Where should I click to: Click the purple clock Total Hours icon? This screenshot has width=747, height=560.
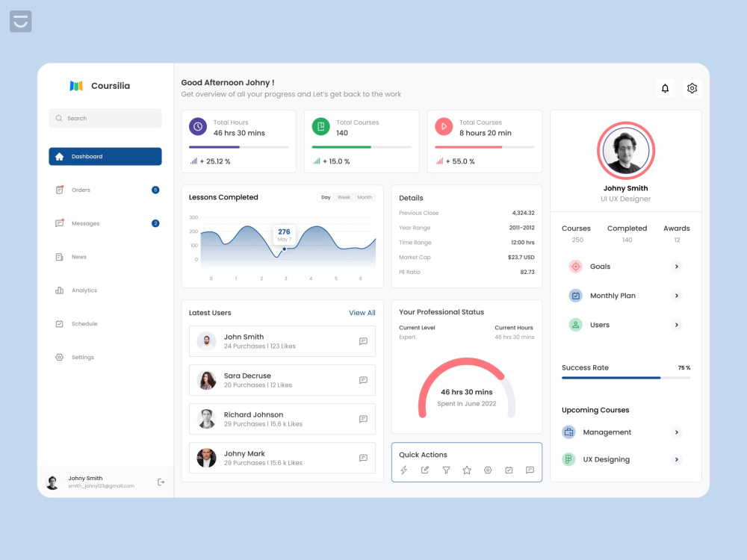tap(198, 127)
